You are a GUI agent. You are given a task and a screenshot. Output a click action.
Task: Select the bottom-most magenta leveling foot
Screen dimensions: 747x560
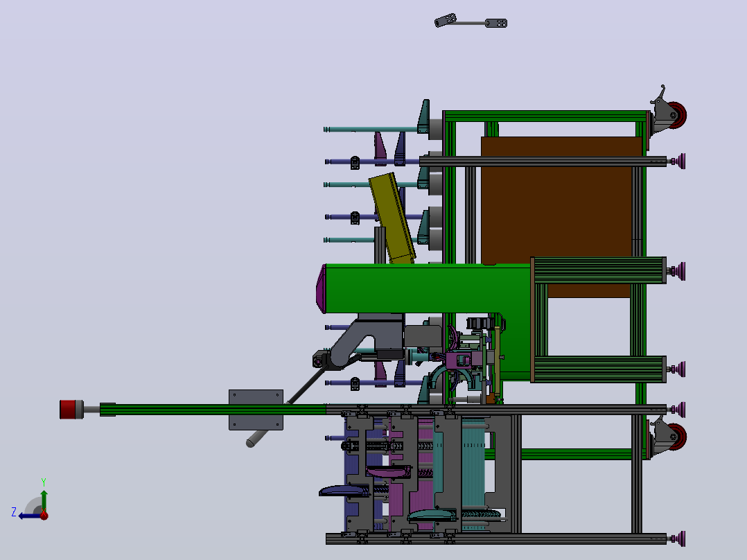pyautogui.click(x=678, y=539)
